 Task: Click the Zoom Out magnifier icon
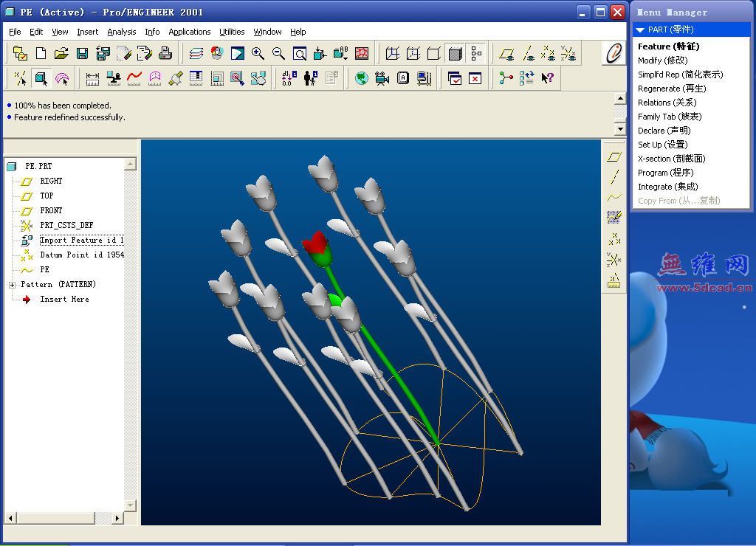[x=278, y=54]
